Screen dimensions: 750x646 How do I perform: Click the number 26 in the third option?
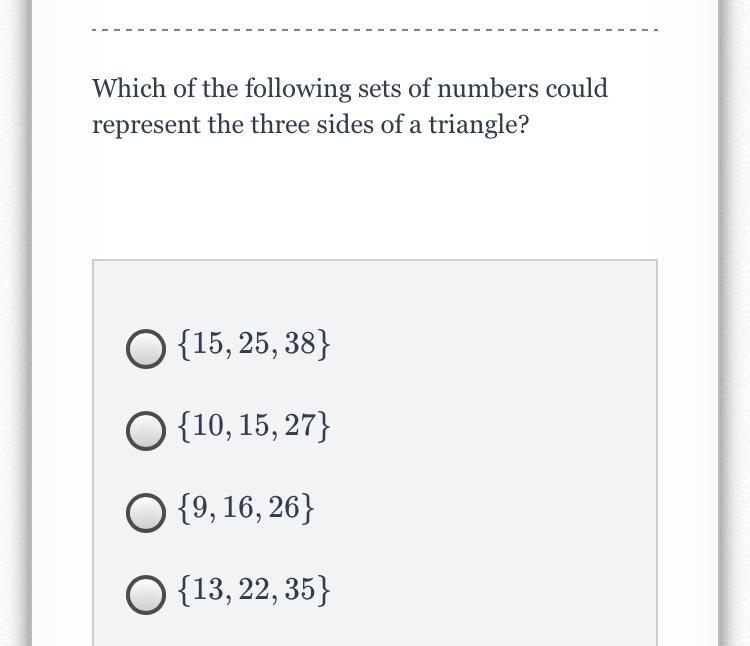[x=284, y=507]
